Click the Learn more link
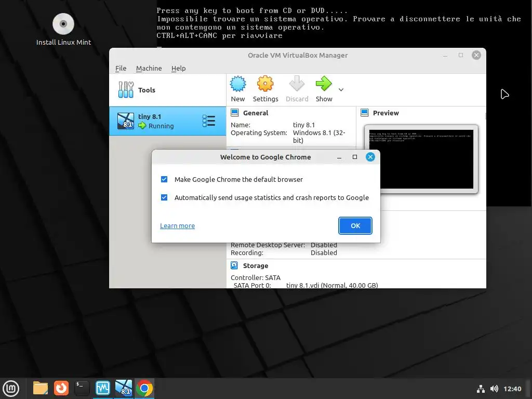 coord(178,225)
